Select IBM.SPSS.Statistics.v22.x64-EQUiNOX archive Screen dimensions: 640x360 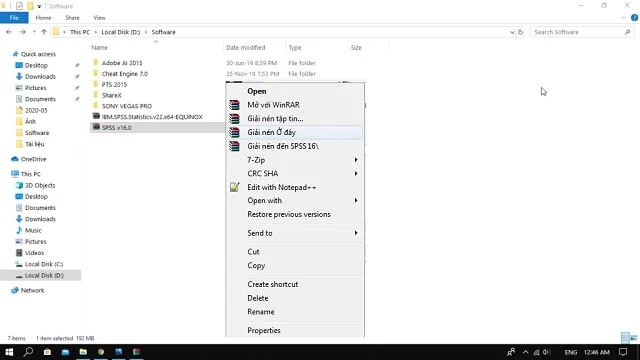[x=152, y=117]
